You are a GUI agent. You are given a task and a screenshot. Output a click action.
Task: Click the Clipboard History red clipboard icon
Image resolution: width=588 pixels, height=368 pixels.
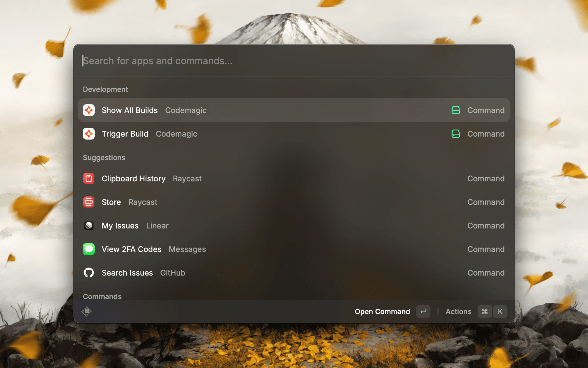tap(89, 178)
